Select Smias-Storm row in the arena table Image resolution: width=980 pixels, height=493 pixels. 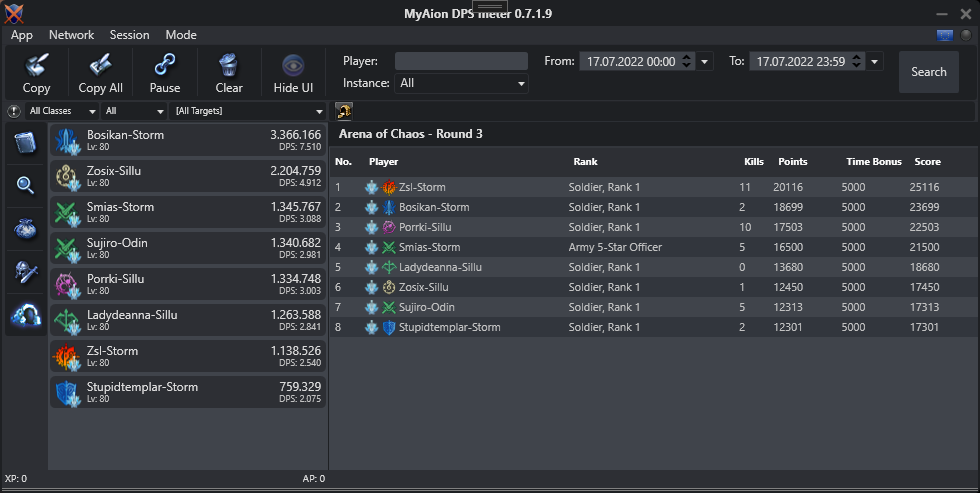[654, 247]
